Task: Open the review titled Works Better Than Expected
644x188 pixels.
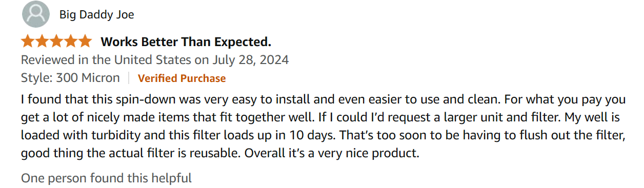Action: (186, 41)
